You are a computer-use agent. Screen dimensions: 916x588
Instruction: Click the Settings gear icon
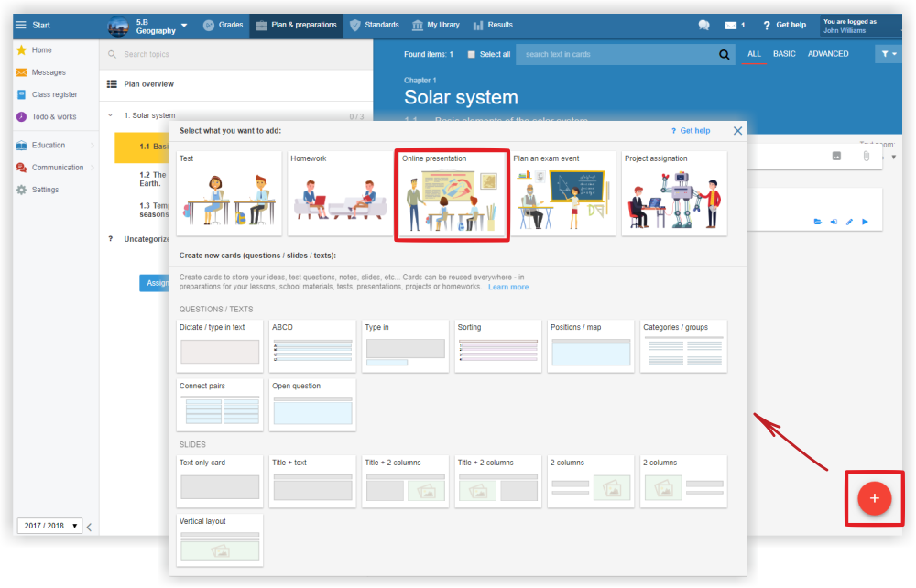point(22,190)
